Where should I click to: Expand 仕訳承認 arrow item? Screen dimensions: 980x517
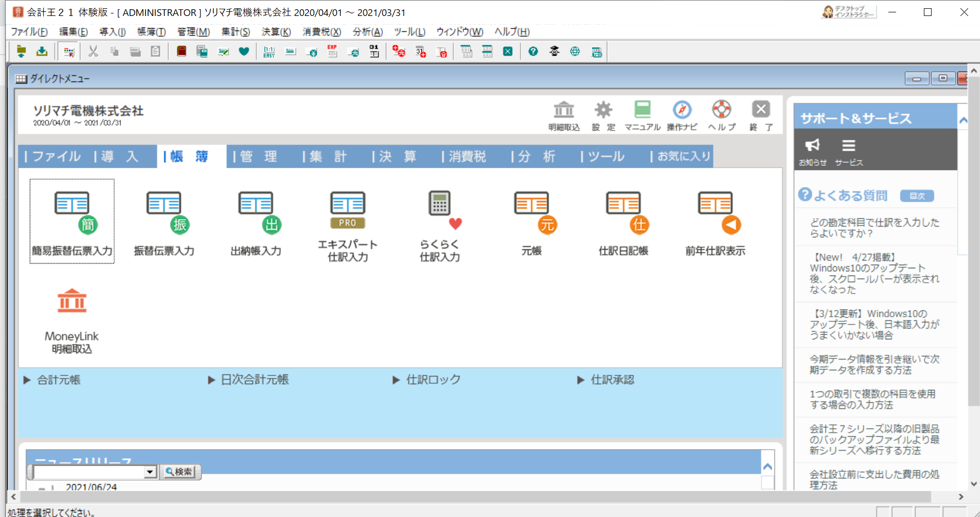606,380
